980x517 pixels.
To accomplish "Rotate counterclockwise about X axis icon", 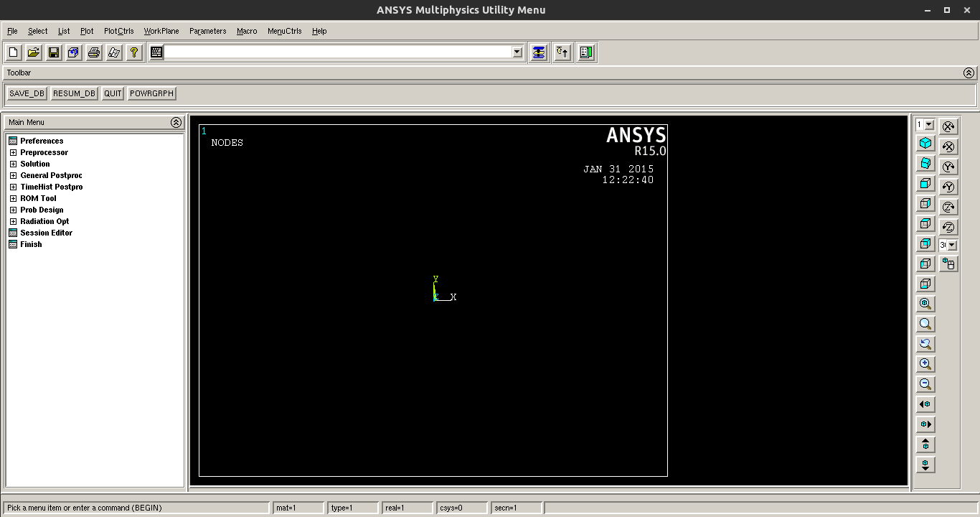I will (x=948, y=146).
